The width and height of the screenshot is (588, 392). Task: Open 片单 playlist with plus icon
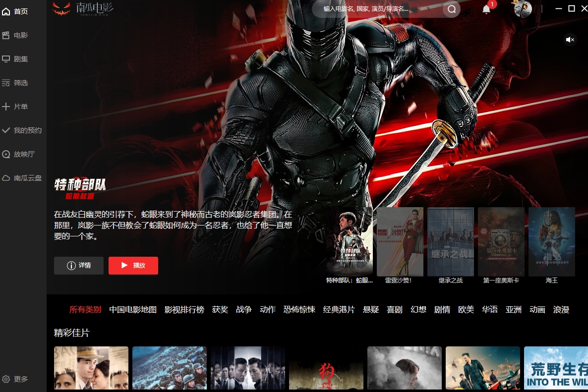point(15,107)
